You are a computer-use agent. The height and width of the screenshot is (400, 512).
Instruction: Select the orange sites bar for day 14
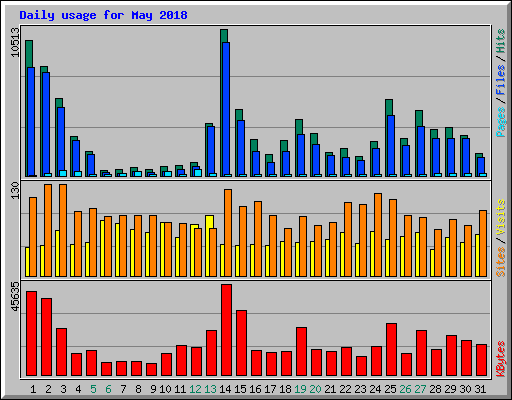(x=228, y=233)
